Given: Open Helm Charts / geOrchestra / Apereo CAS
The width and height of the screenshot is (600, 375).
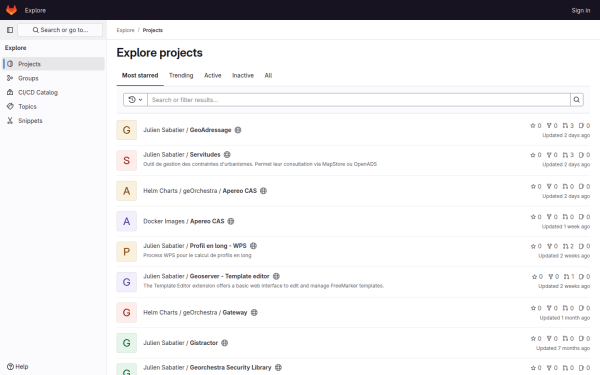Looking at the screenshot, I should [200, 191].
